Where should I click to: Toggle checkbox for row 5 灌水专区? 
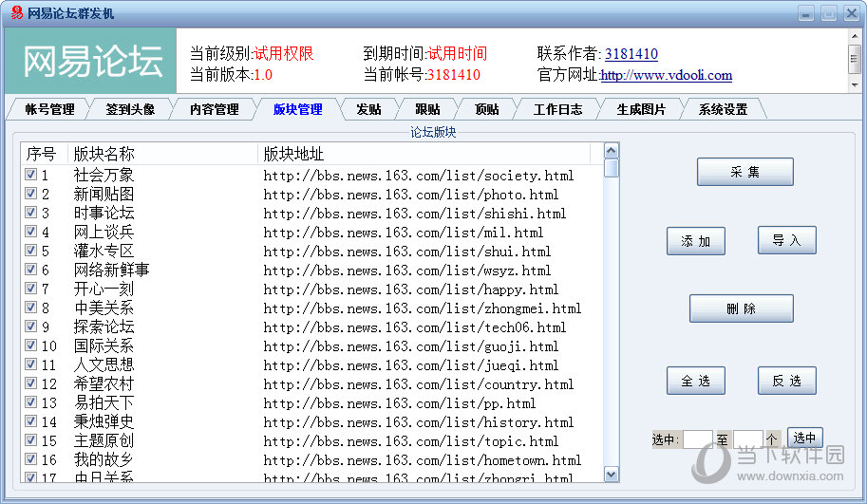pyautogui.click(x=31, y=251)
